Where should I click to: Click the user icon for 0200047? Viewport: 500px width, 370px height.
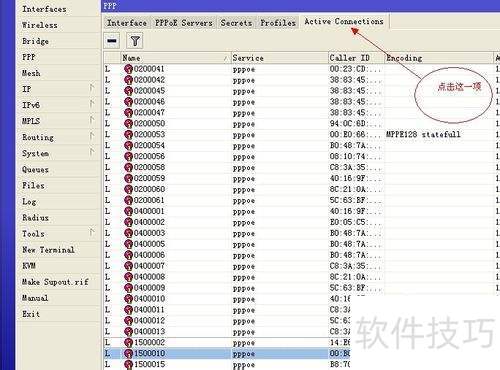(x=128, y=113)
